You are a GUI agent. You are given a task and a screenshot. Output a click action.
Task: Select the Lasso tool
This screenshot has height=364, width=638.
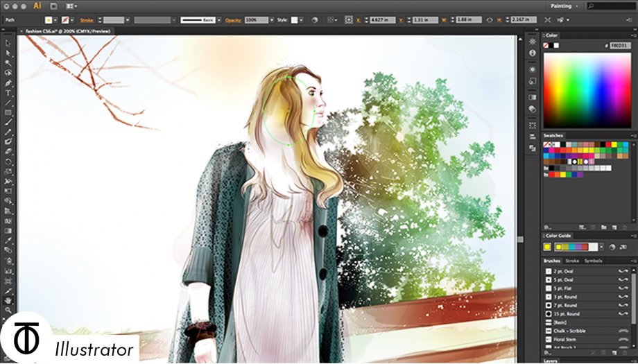[x=8, y=73]
